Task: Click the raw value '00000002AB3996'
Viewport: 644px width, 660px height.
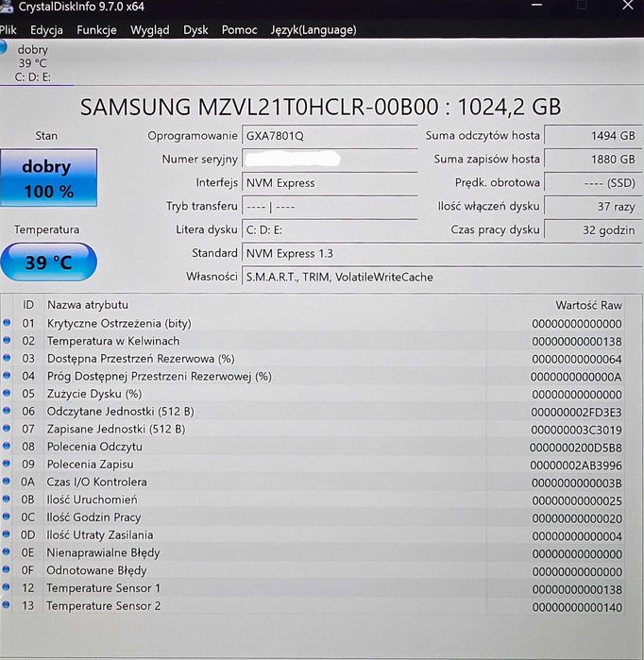Action: pyautogui.click(x=576, y=465)
